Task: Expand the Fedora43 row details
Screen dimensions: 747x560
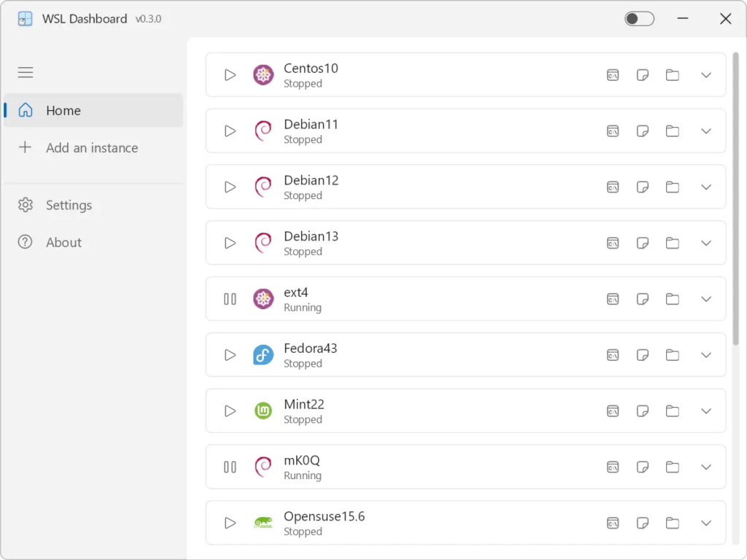Action: 706,355
